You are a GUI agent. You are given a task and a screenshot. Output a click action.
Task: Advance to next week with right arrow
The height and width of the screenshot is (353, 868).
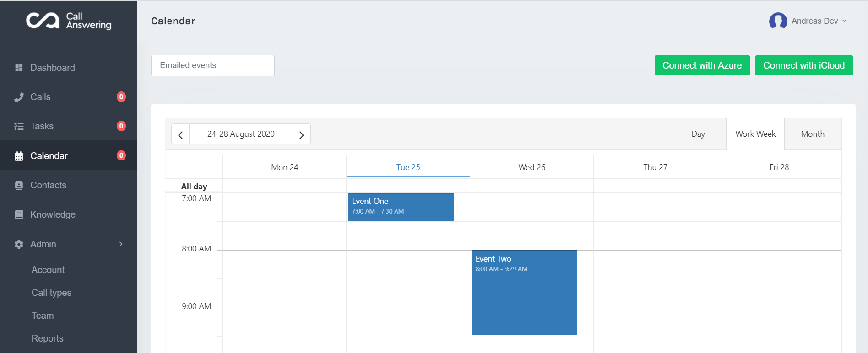(301, 134)
